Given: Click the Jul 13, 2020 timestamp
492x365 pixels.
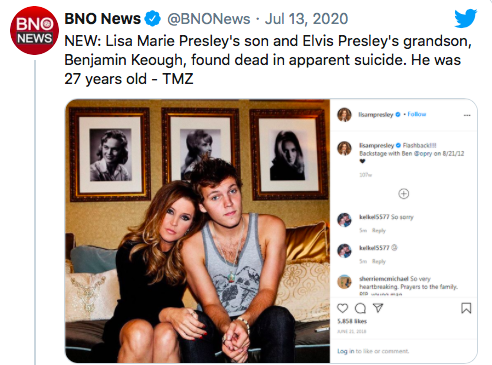Looking at the screenshot, I should (x=306, y=19).
